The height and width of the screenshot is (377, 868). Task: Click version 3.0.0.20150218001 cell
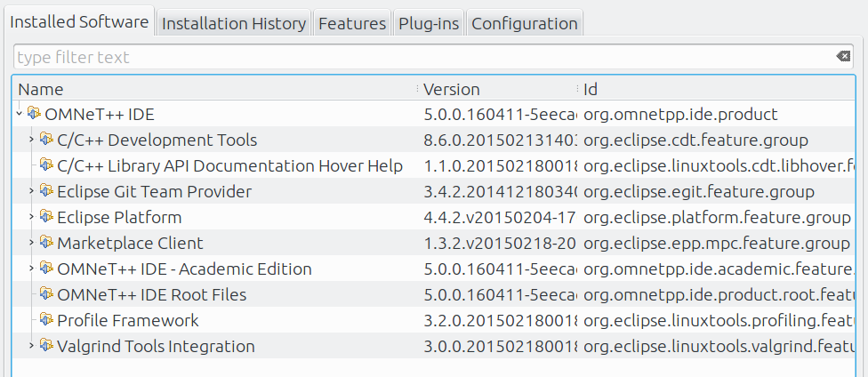pyautogui.click(x=500, y=347)
